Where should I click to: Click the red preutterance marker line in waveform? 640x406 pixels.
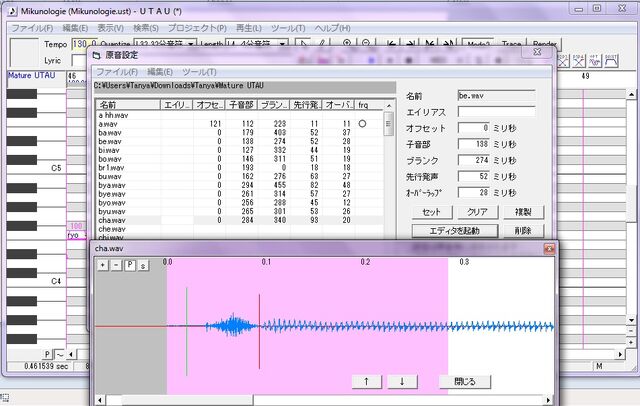pos(259,331)
